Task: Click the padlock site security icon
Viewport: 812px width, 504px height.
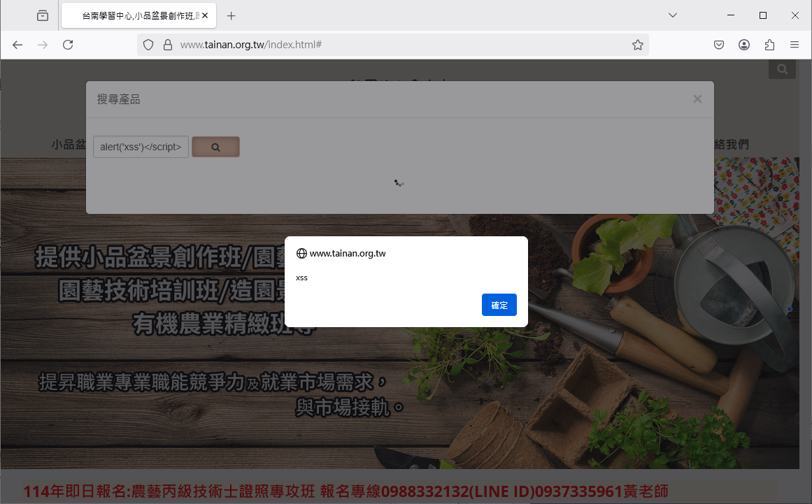Action: [168, 45]
